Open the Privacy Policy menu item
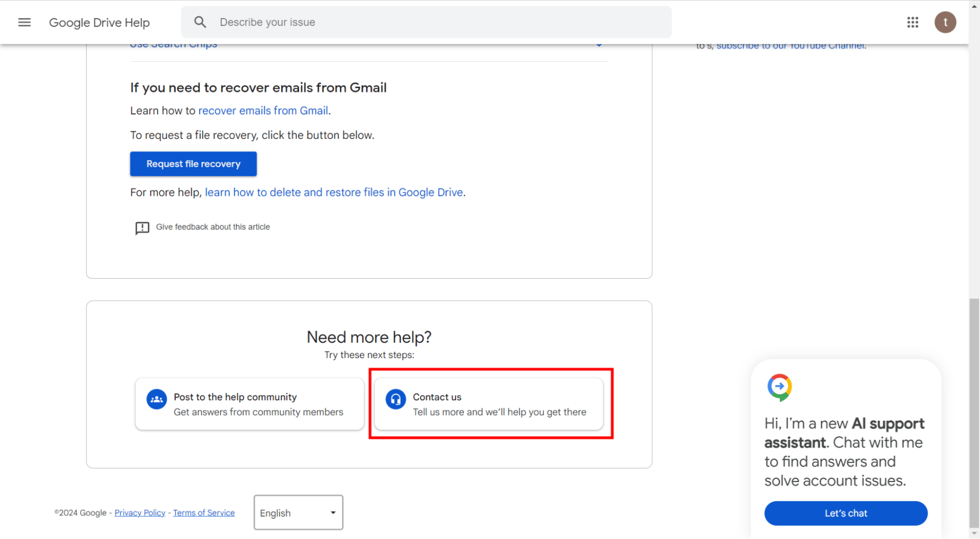The width and height of the screenshot is (980, 539). [x=139, y=513]
